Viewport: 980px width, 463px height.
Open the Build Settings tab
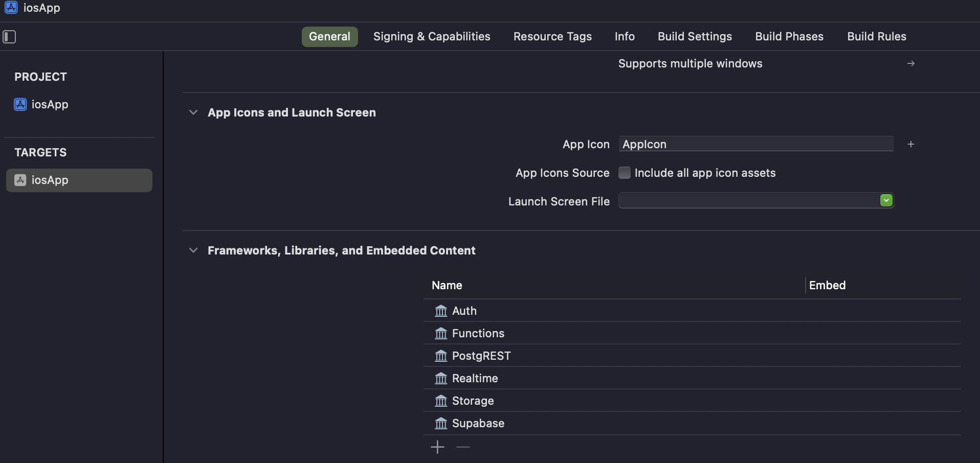tap(695, 37)
